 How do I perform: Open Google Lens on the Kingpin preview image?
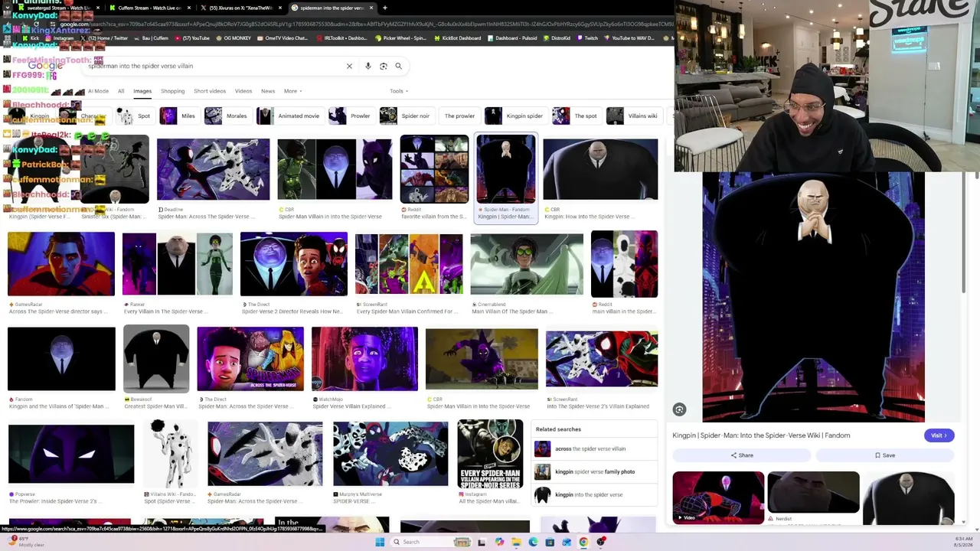(679, 409)
